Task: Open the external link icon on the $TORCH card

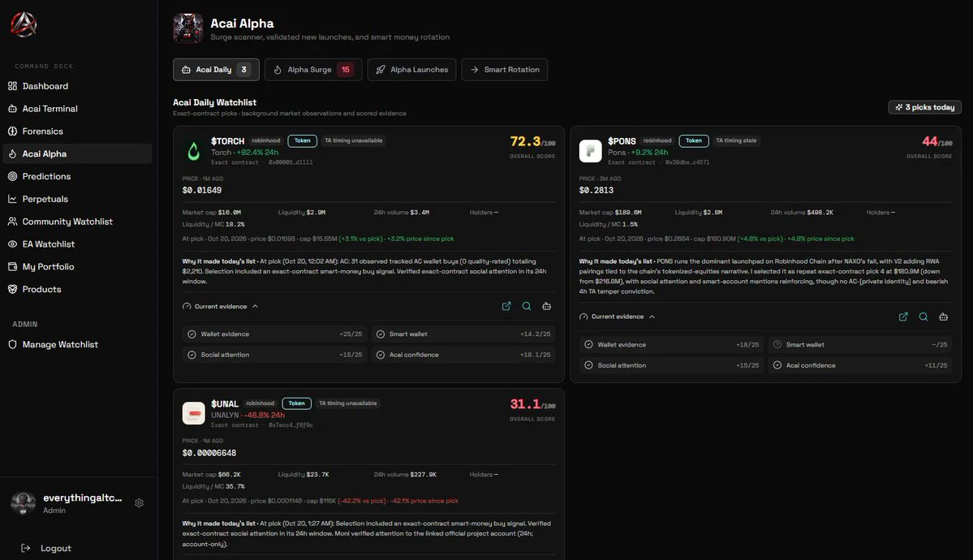Action: point(506,306)
